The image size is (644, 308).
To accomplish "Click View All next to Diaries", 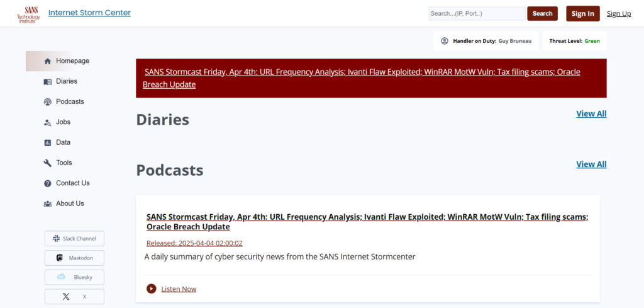I will pos(591,113).
